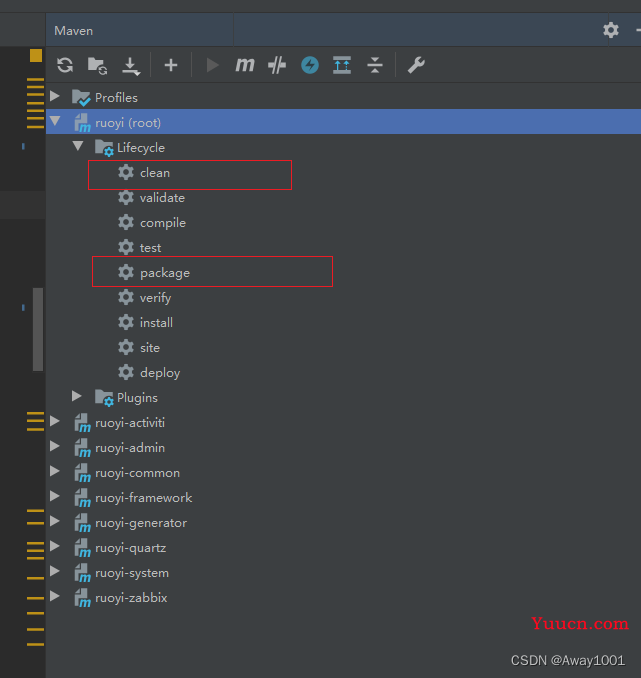Screen dimensions: 641x678
Task: Select the clean lifecycle goal
Action: tap(155, 173)
